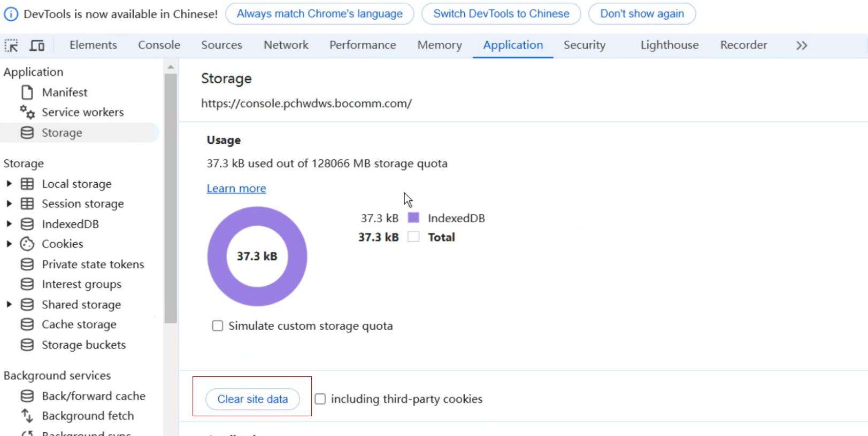Viewport: 868px width, 436px height.
Task: Click the Clear site data button
Action: pos(252,399)
